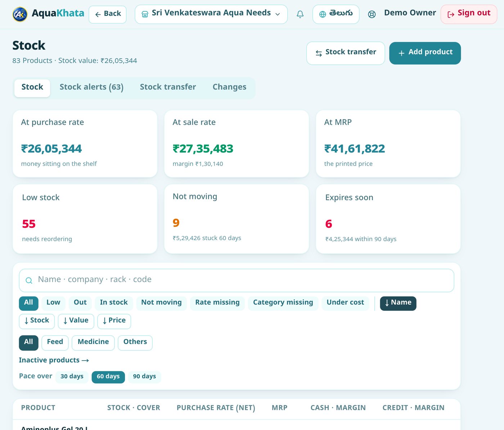The height and width of the screenshot is (430, 504).
Task: Set pace over 90 days
Action: coord(144,377)
